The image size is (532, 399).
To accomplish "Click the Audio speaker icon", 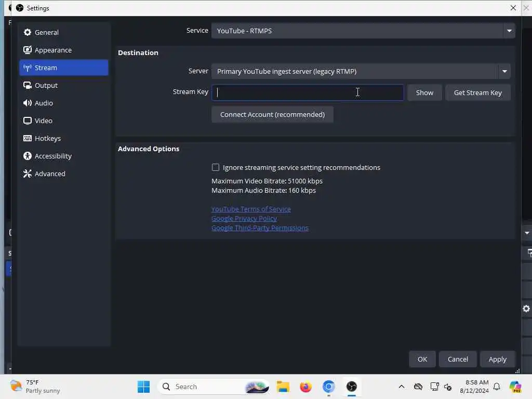I will (28, 103).
